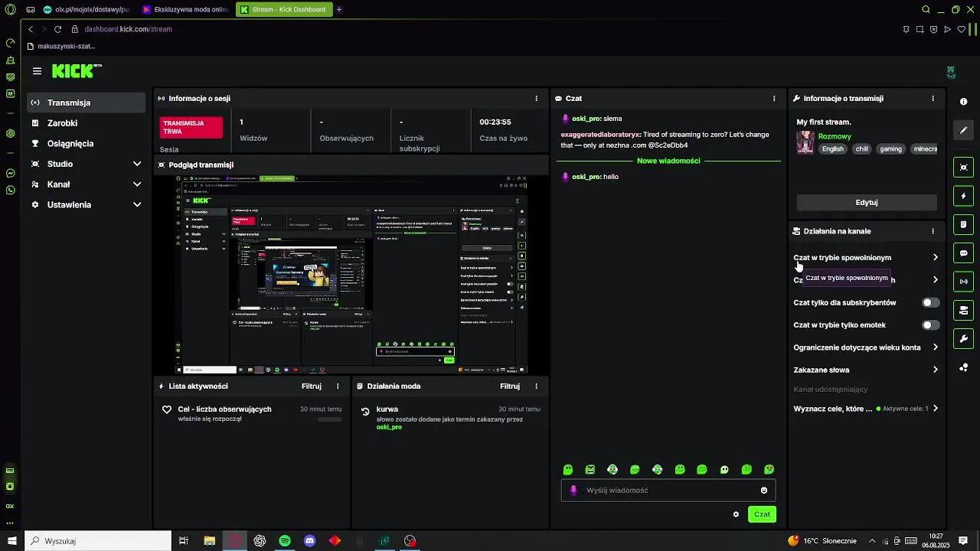Open makuszynski-szat... bookmark

tap(61, 46)
